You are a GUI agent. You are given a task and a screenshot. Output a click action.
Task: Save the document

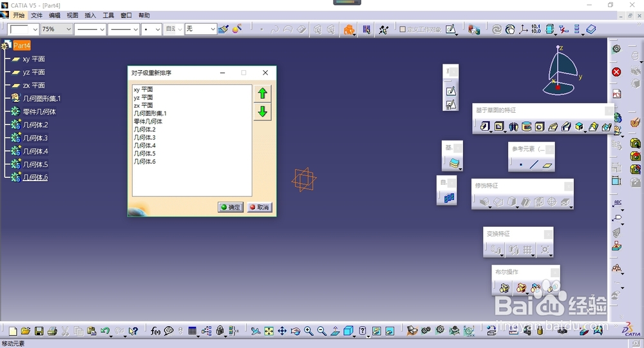point(39,331)
